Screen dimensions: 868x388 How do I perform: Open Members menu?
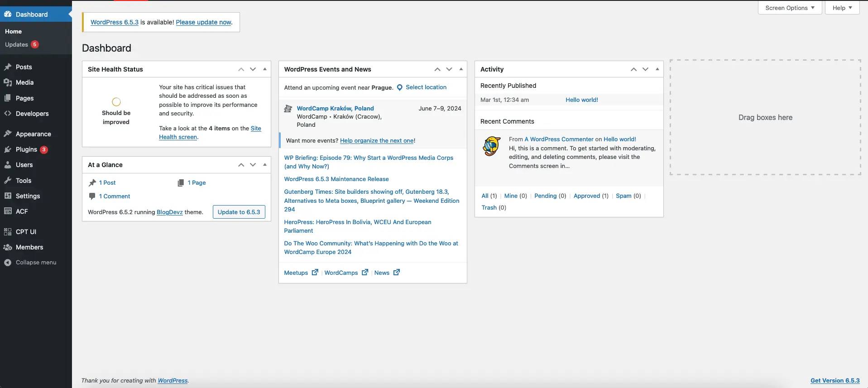click(29, 247)
